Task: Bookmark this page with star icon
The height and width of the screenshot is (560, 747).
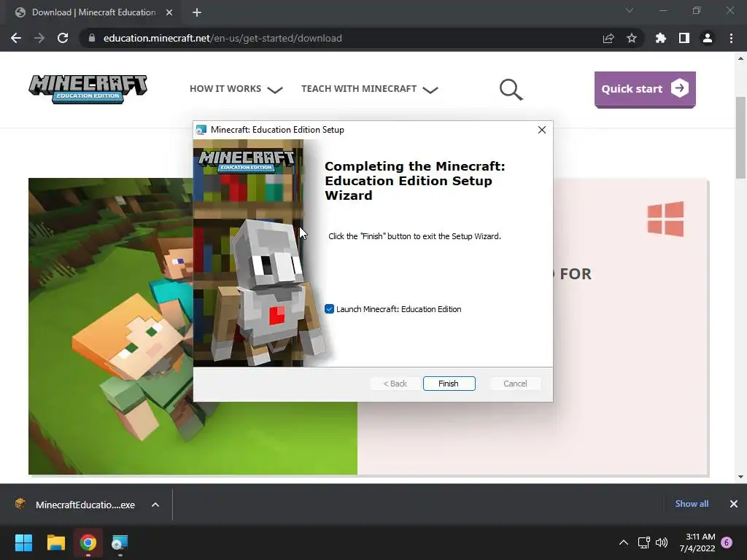Action: click(632, 38)
